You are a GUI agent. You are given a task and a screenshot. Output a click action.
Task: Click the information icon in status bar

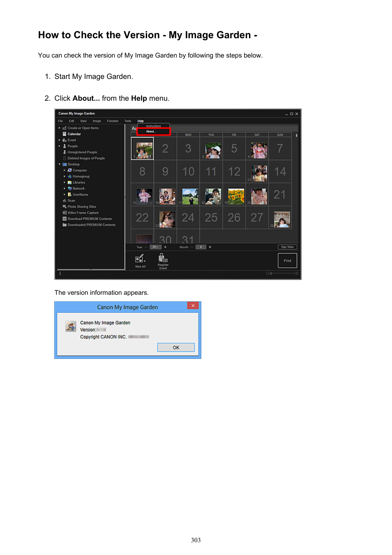point(60,273)
